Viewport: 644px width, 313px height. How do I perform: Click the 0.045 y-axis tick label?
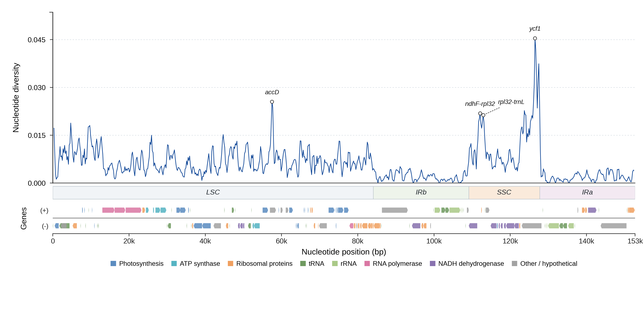coord(37,40)
